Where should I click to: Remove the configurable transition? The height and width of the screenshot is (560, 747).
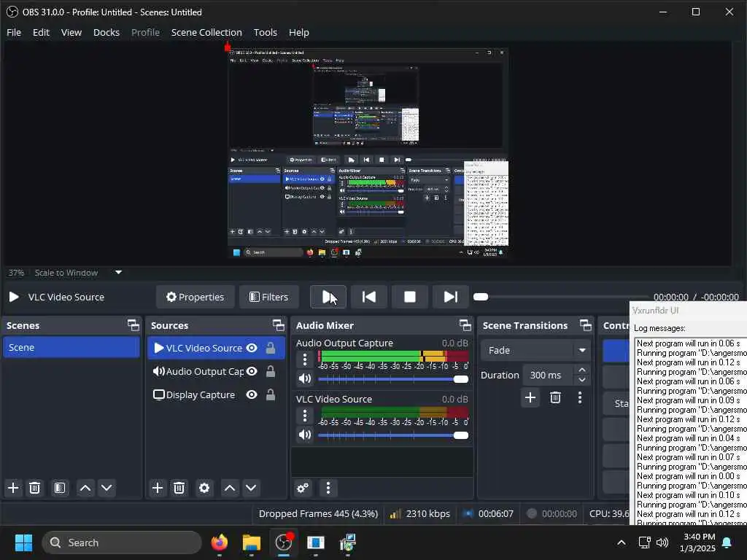(555, 397)
